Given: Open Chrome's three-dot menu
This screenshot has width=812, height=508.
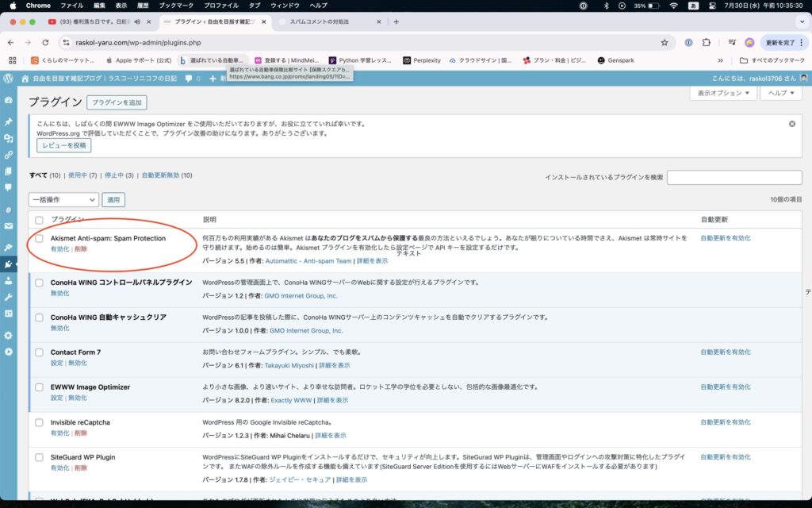Looking at the screenshot, I should tap(802, 43).
